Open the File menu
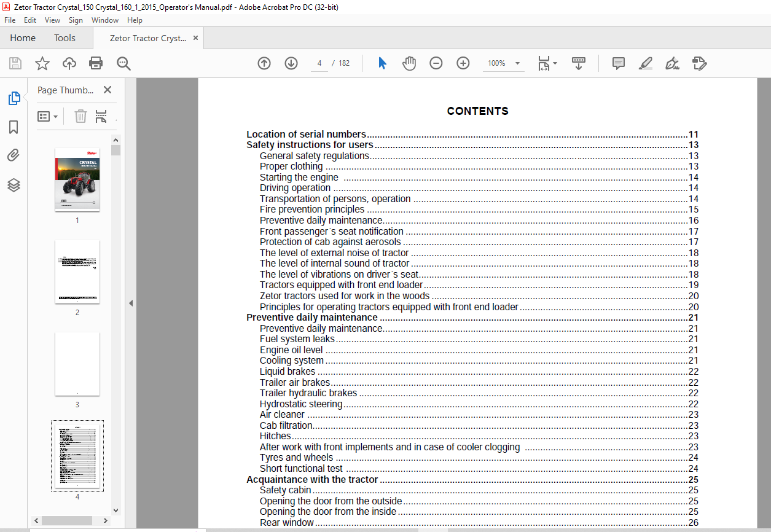Viewport: 771px width, 532px height. pyautogui.click(x=10, y=20)
